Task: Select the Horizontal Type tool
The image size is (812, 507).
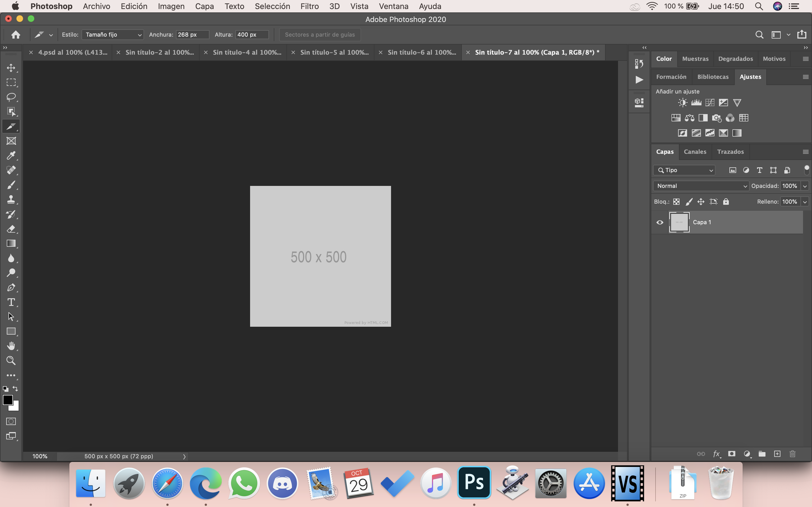Action: pos(11,302)
